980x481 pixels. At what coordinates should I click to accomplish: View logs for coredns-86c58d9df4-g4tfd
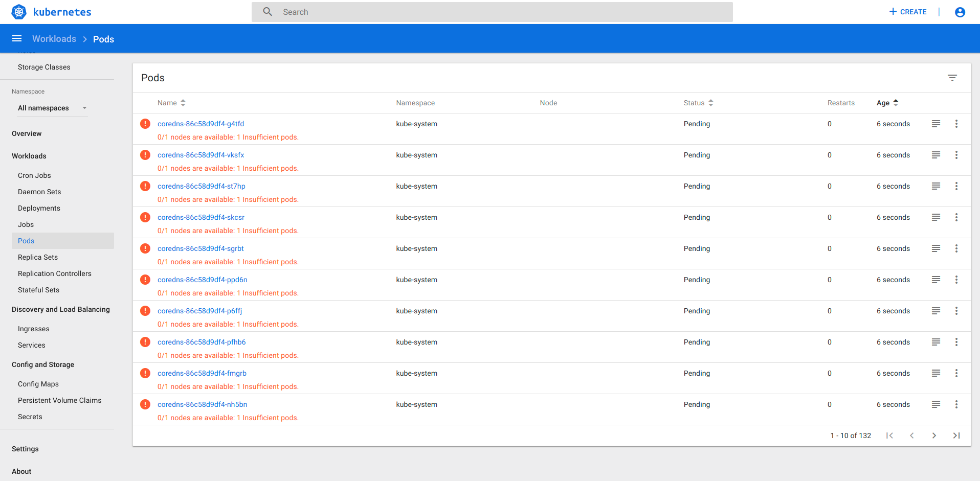pyautogui.click(x=936, y=124)
